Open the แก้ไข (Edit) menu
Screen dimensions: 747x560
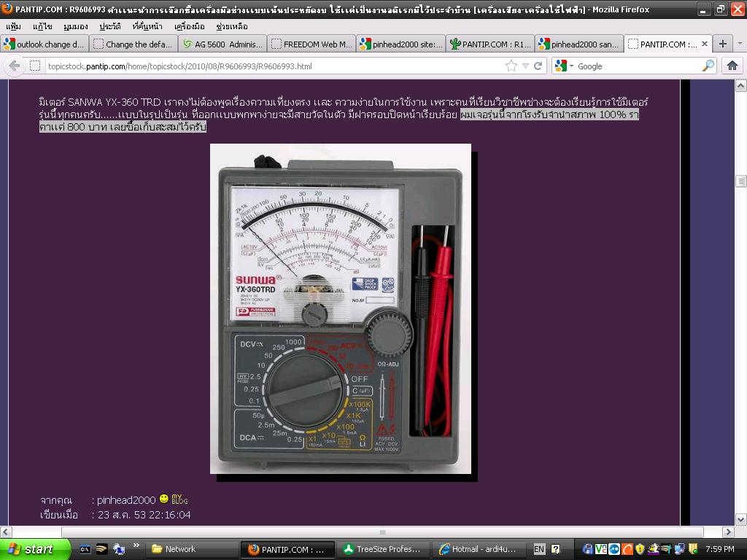(x=42, y=26)
